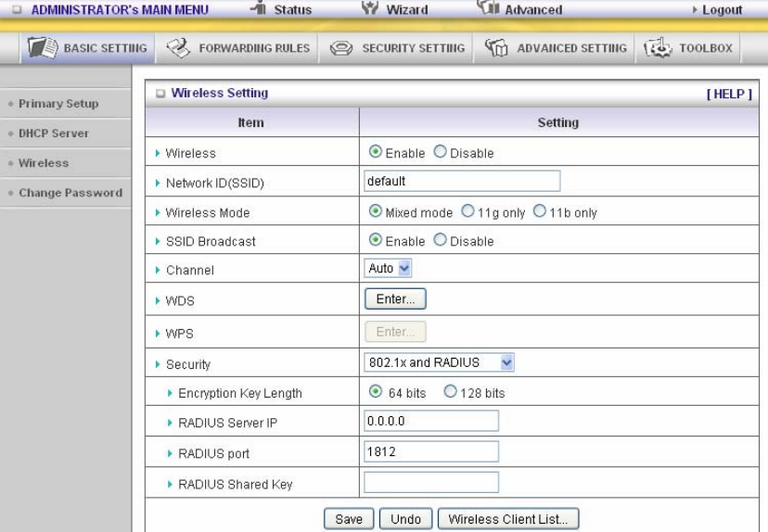Open the Security Setting tab
This screenshot has height=532, width=768.
[x=396, y=48]
